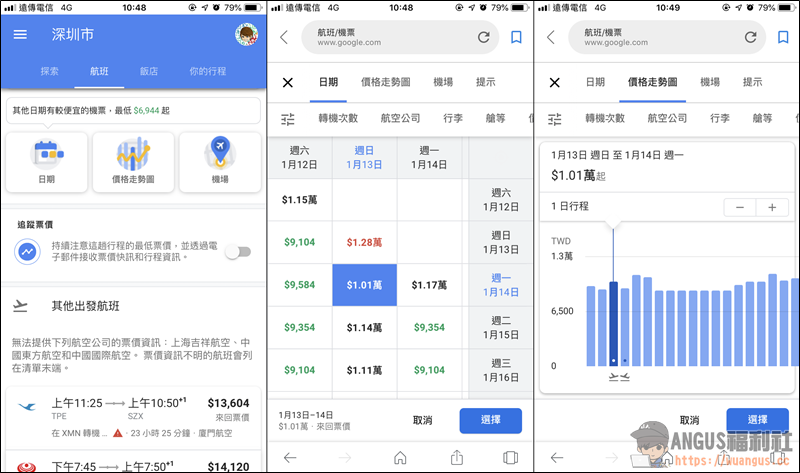Screen dimensions: 800x473
Task: Bookmark the page in the right browser
Action: click(x=784, y=38)
